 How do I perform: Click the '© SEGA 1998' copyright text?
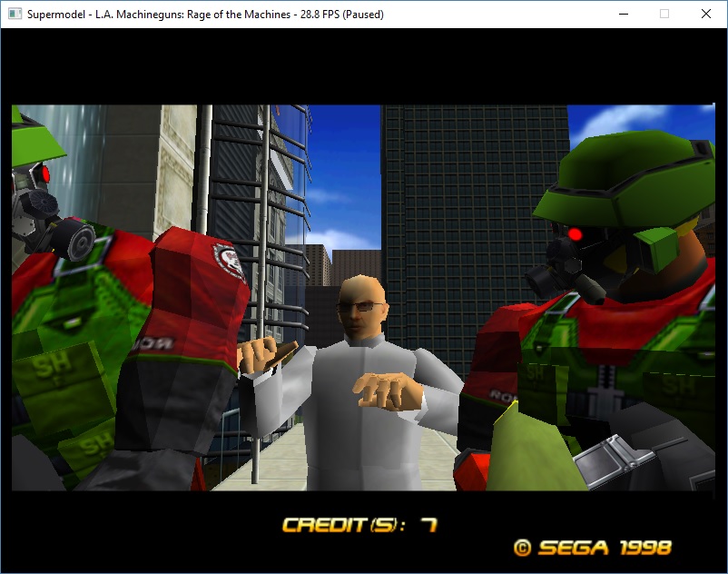pos(593,548)
